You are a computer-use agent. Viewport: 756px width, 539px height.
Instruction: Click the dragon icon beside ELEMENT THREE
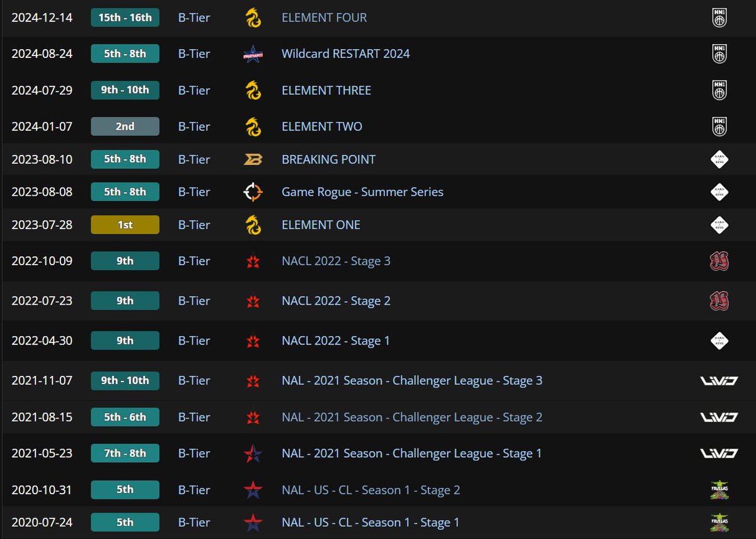pyautogui.click(x=253, y=90)
